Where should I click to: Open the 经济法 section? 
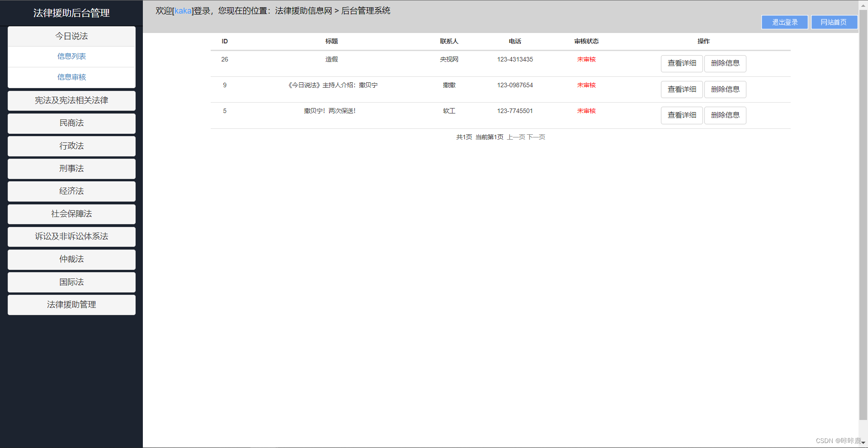[71, 191]
